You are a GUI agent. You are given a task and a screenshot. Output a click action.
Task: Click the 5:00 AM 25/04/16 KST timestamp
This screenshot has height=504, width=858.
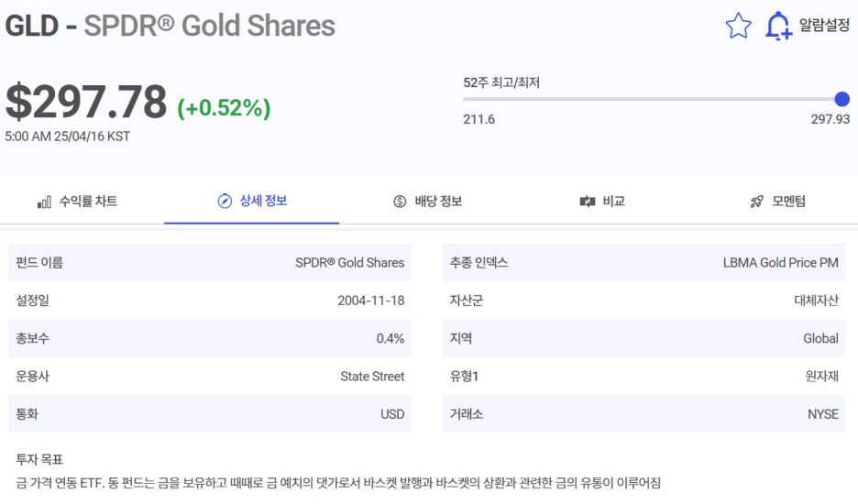67,137
